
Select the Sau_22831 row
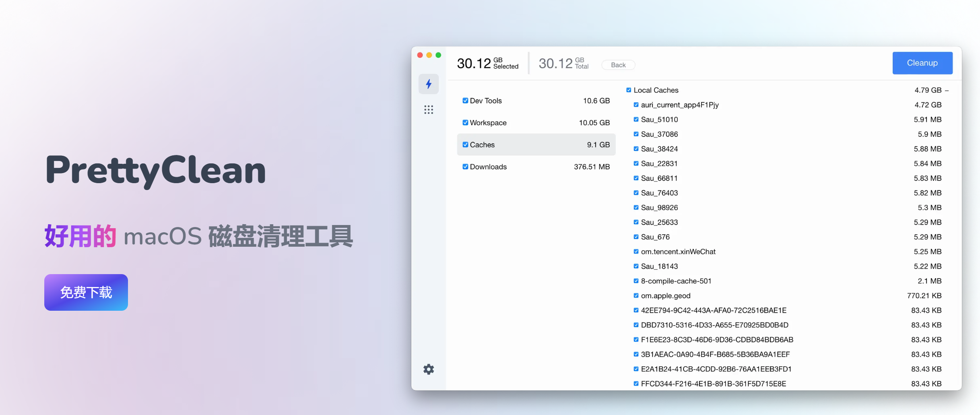787,163
